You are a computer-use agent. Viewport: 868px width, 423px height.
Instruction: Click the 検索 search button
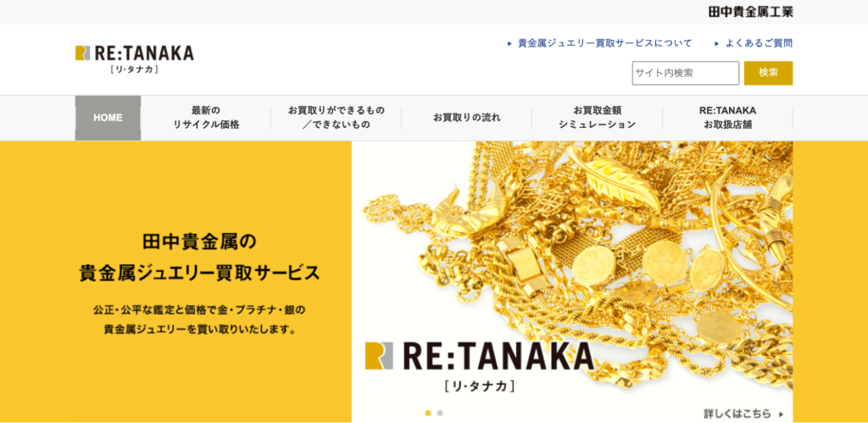pos(768,73)
